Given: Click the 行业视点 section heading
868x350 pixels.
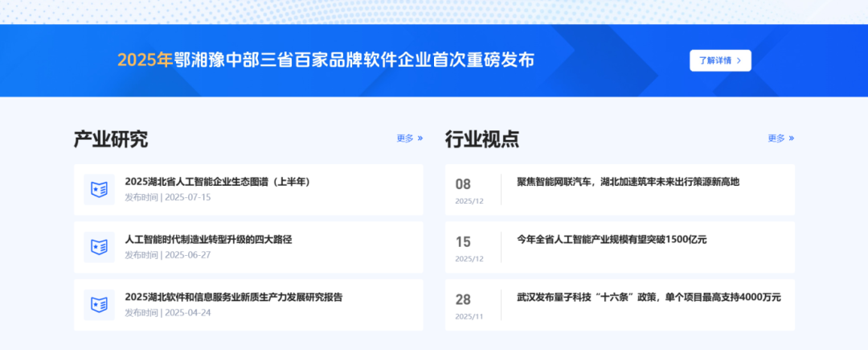Looking at the screenshot, I should [482, 139].
